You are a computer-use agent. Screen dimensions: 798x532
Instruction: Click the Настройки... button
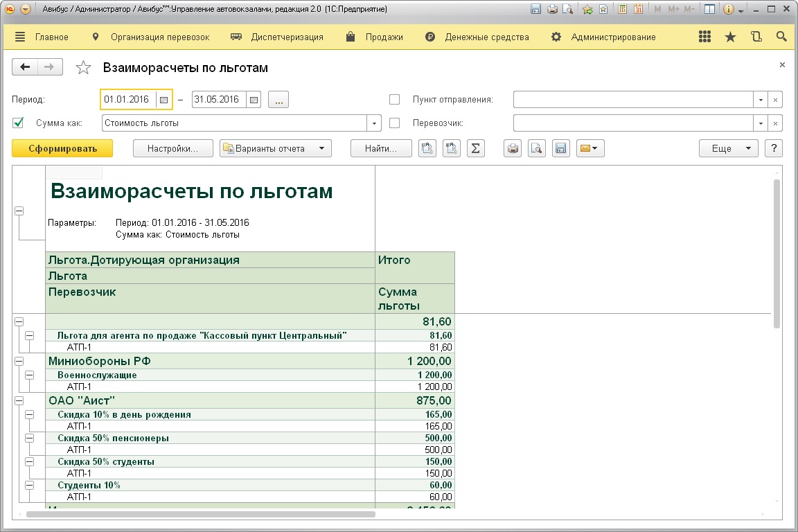[172, 148]
